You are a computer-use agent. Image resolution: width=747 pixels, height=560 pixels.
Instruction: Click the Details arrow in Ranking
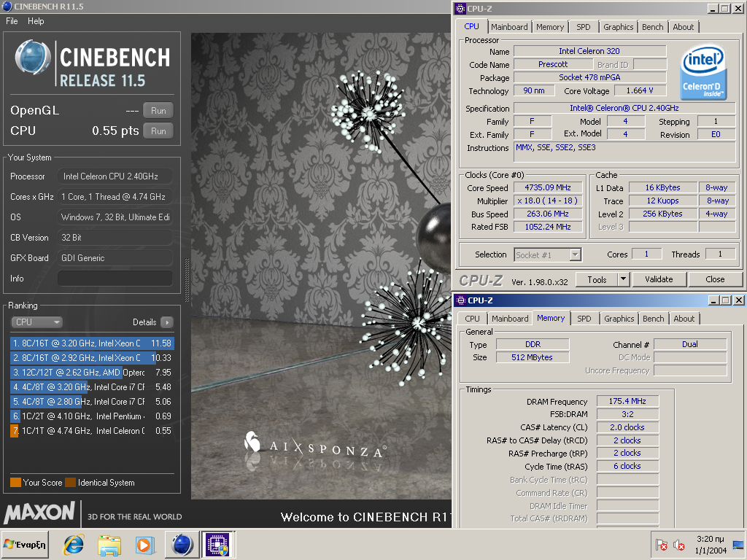167,322
